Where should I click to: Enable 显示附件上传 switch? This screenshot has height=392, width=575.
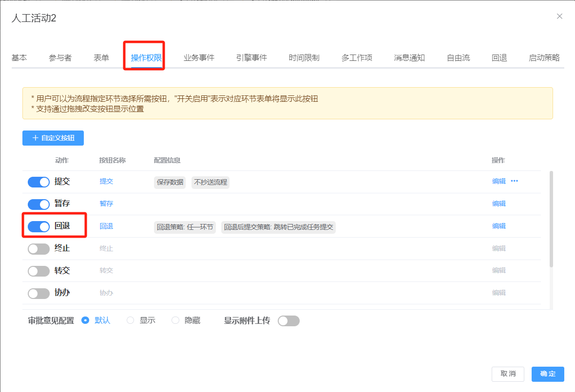288,321
